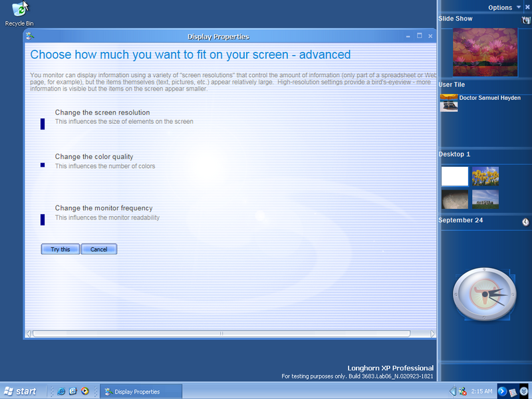Click Display Properties taskbar button

coord(141,392)
